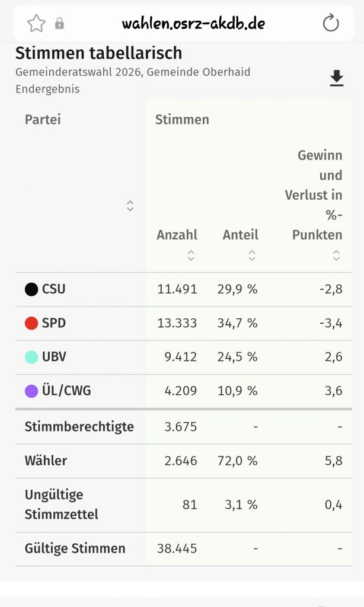Select the CSU party name
The width and height of the screenshot is (364, 607).
point(54,289)
